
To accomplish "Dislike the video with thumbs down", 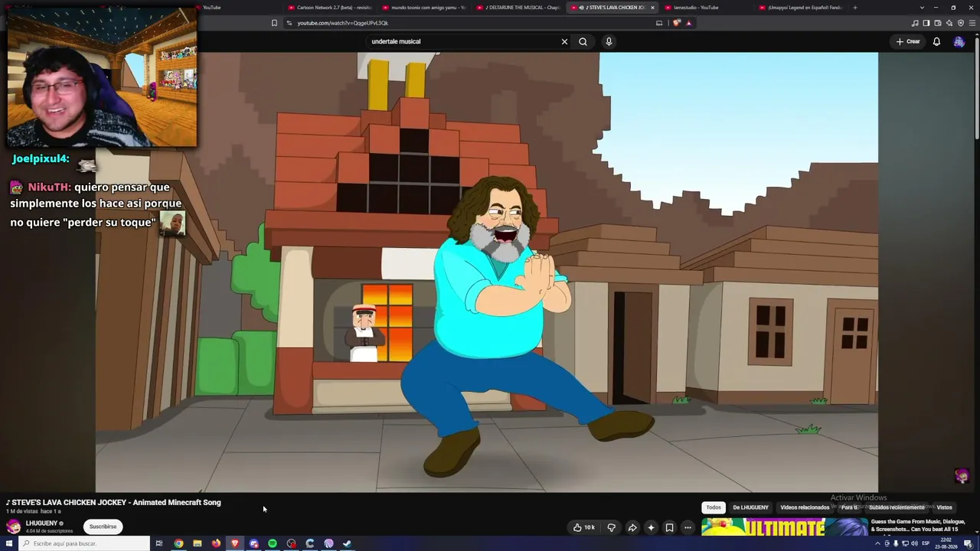I will click(611, 527).
